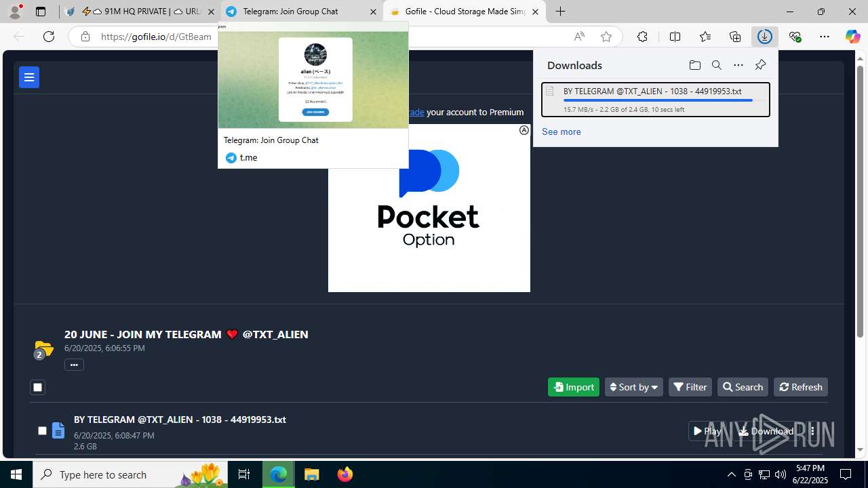Open Windows Start menu
Image resolution: width=868 pixels, height=488 pixels.
[x=16, y=474]
